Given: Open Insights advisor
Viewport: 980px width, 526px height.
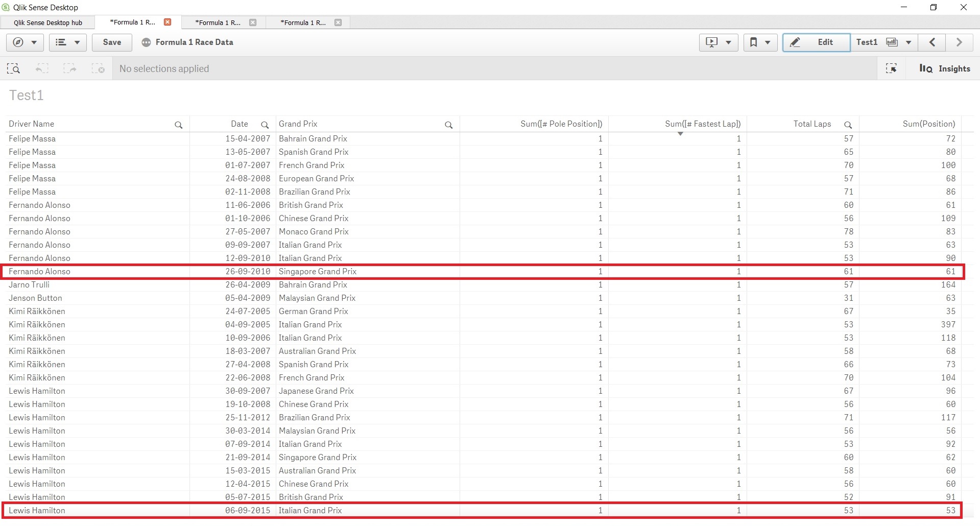Looking at the screenshot, I should tap(945, 68).
